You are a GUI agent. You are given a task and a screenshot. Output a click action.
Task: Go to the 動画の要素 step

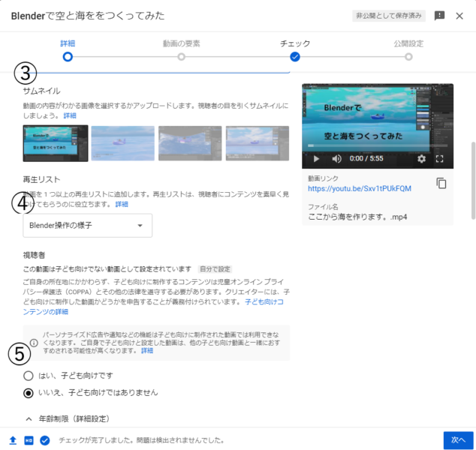point(181,57)
